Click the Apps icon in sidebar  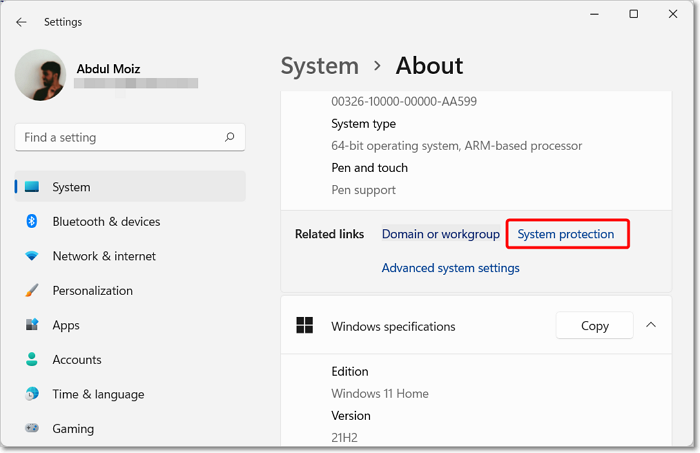(32, 324)
